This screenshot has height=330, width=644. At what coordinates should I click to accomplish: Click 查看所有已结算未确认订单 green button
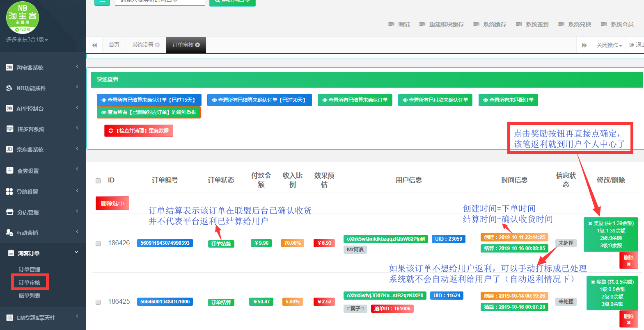tap(355, 100)
